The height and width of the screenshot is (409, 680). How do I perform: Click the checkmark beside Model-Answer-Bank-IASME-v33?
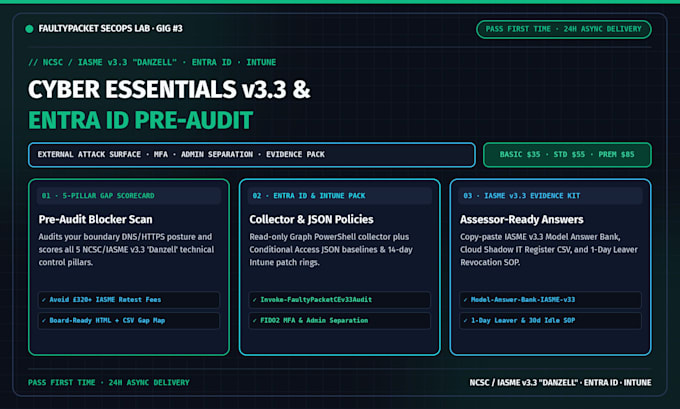[465, 300]
